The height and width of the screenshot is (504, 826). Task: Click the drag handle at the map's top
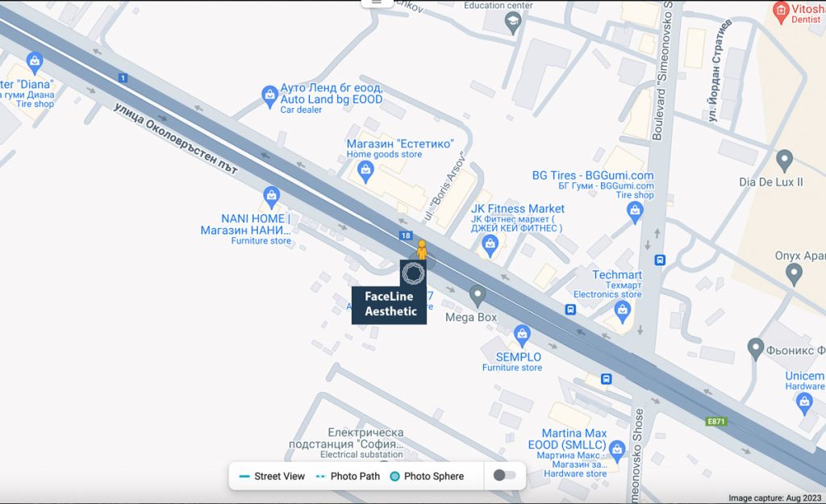point(377,2)
